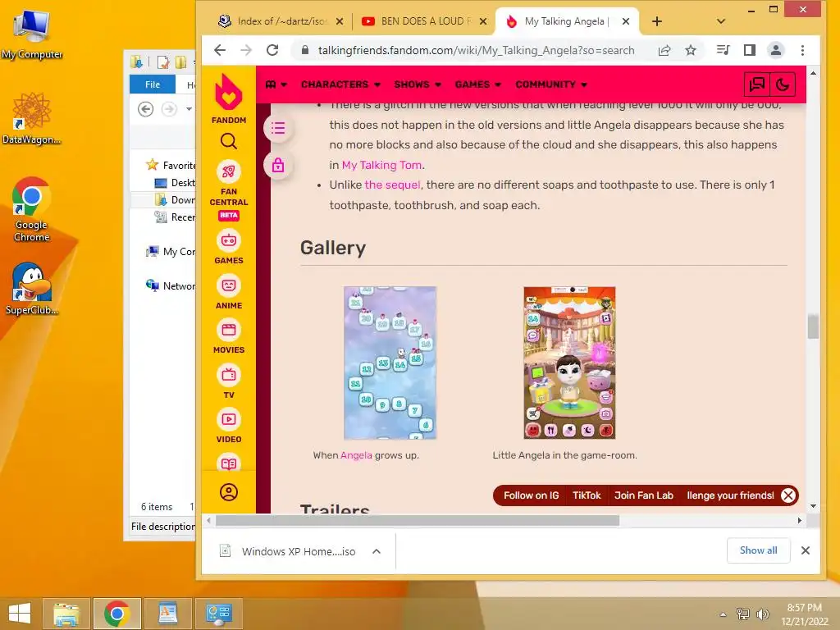Toggle the Chrome side panel icon
Screen dimensions: 840x630
[x=750, y=50]
